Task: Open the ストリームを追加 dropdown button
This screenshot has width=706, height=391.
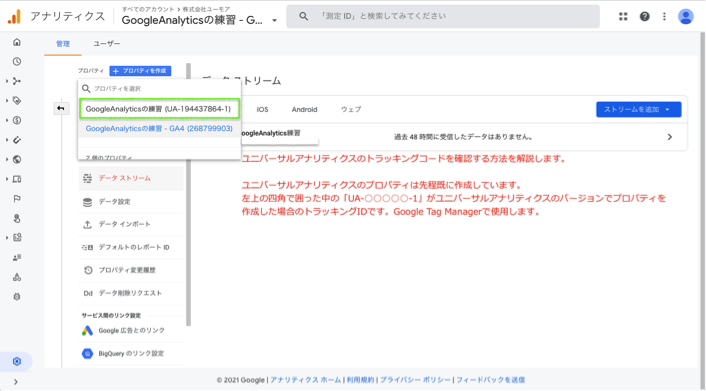Action: point(638,109)
